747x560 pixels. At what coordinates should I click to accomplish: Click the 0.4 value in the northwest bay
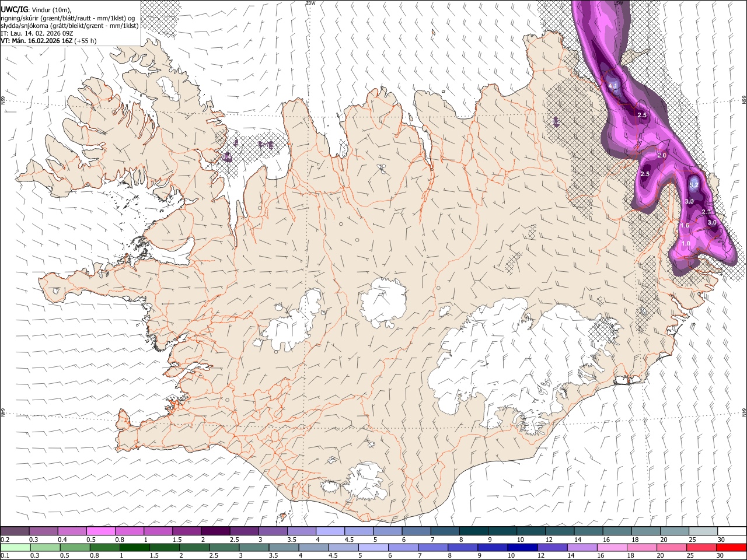tap(227, 156)
